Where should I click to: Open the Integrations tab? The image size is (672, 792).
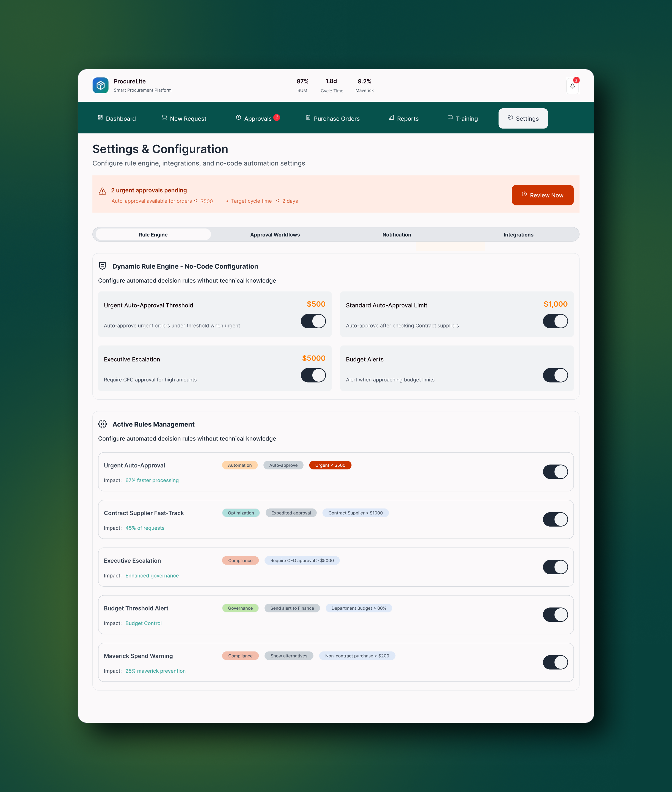[x=518, y=235]
